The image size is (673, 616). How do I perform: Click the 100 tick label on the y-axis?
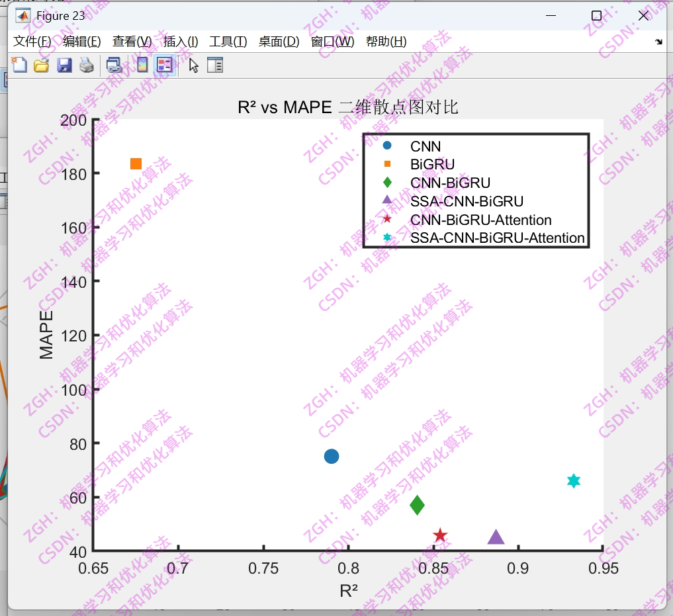point(73,390)
